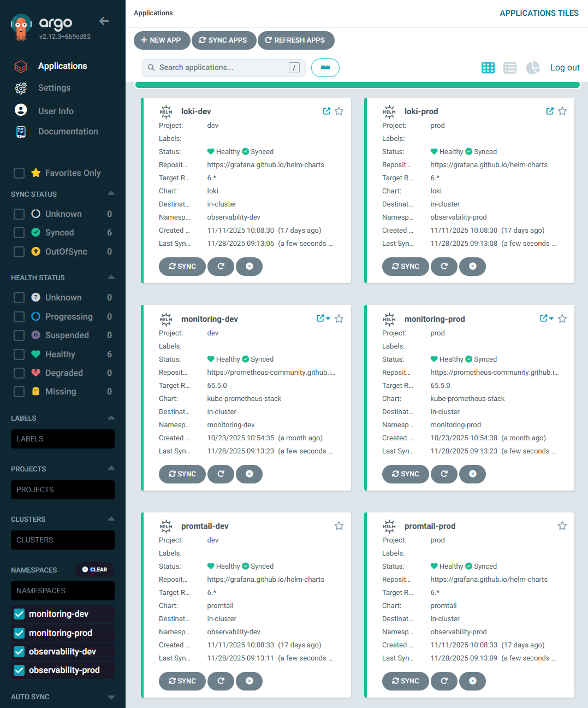
Task: Favorite promtail-dev using its star toggle
Action: [338, 526]
